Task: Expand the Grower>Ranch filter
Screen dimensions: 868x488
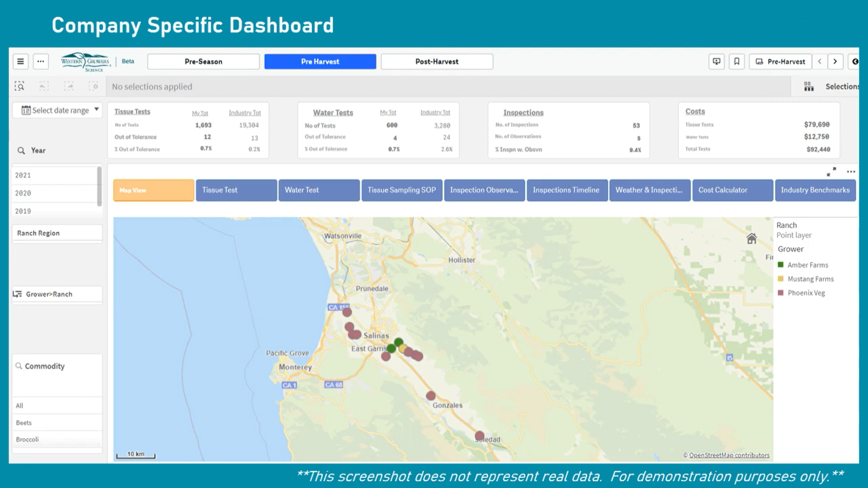Action: click(x=57, y=294)
